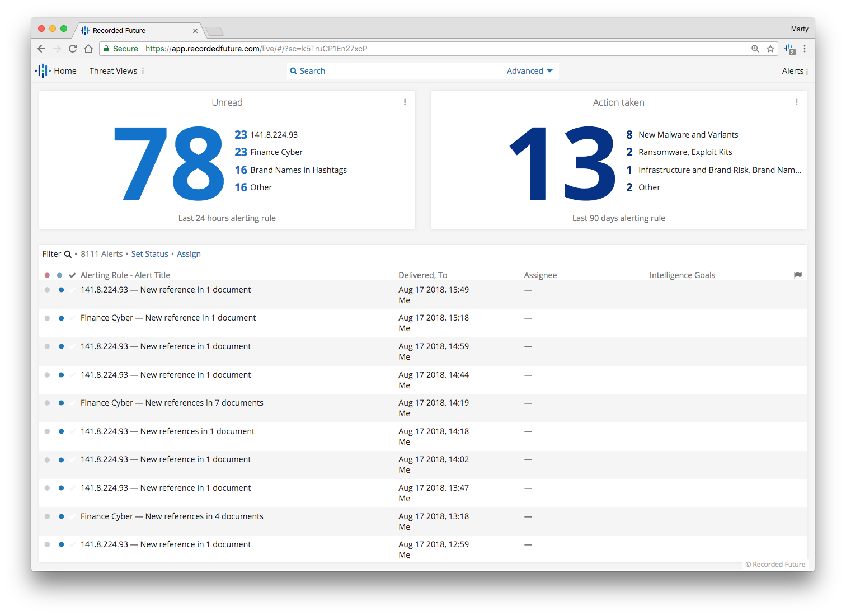
Task: Click the flag column header icon
Action: point(797,275)
